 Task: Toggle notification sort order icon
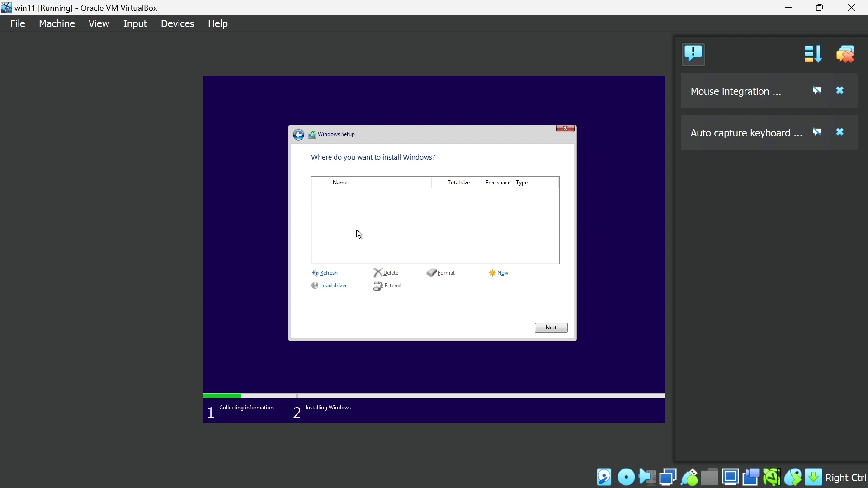[812, 54]
